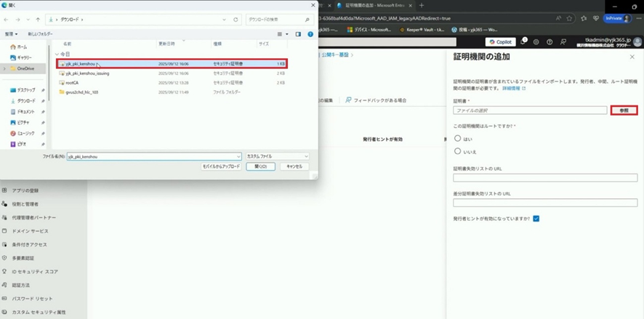
Task: Uncheck the 発行者ヒント checkbox
Action: (x=536, y=218)
